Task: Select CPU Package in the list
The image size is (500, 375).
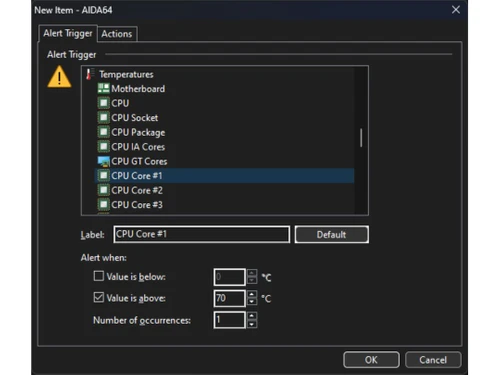Action: coord(225,132)
